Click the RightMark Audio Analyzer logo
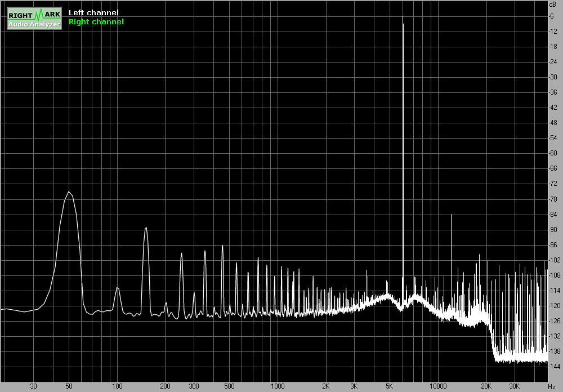This screenshot has width=563, height=392. 34,19
